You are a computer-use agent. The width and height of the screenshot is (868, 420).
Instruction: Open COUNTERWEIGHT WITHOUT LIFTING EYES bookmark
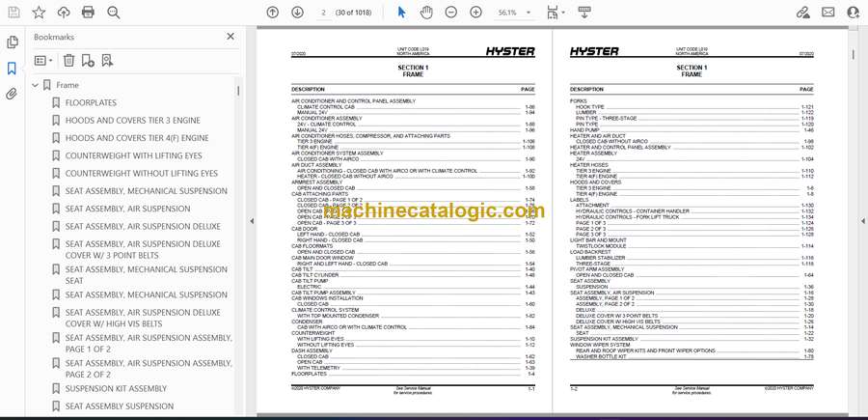[x=142, y=174]
